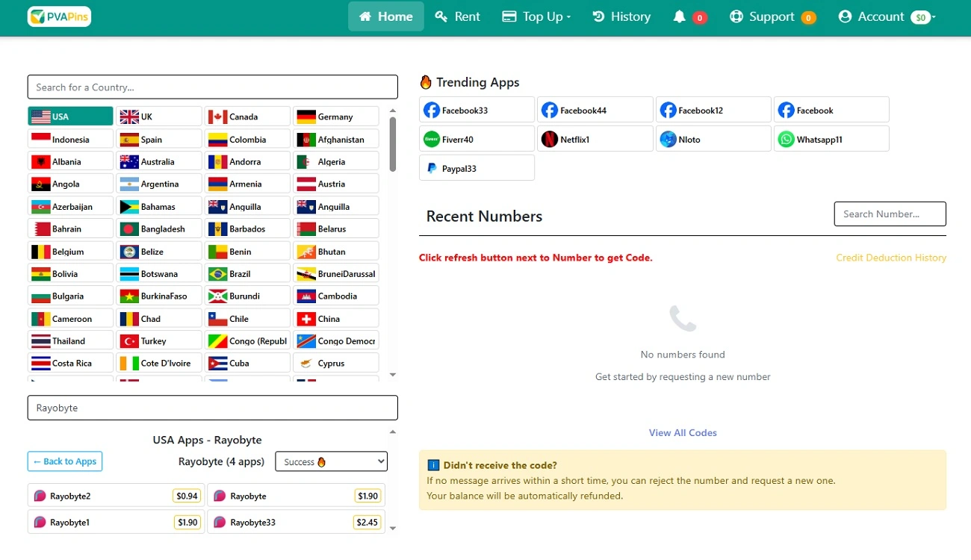Click the country list scroll-up arrow
Screen dimensions: 971x560
[x=393, y=111]
